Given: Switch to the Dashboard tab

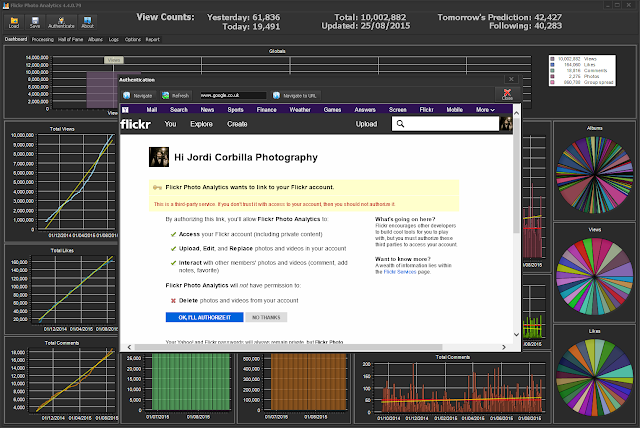Looking at the screenshot, I should 16,39.
